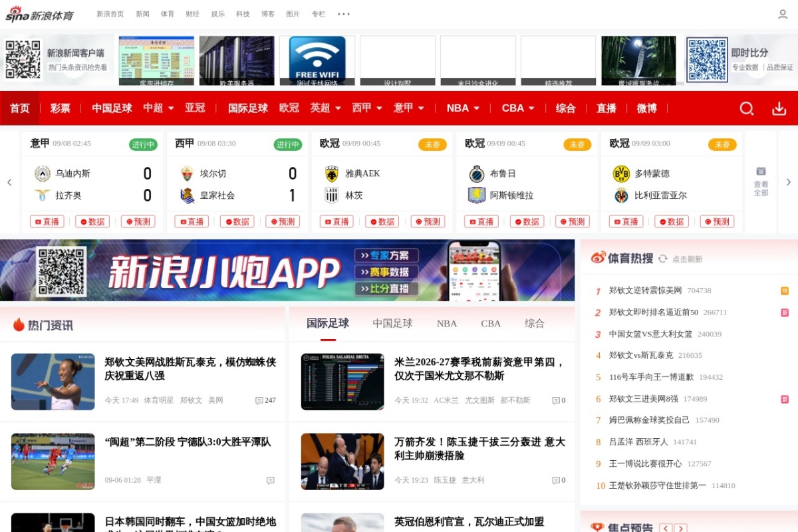Open headline 米兰2026-27赛季税前薪资
Screen dimensions: 798x532
coord(479,369)
